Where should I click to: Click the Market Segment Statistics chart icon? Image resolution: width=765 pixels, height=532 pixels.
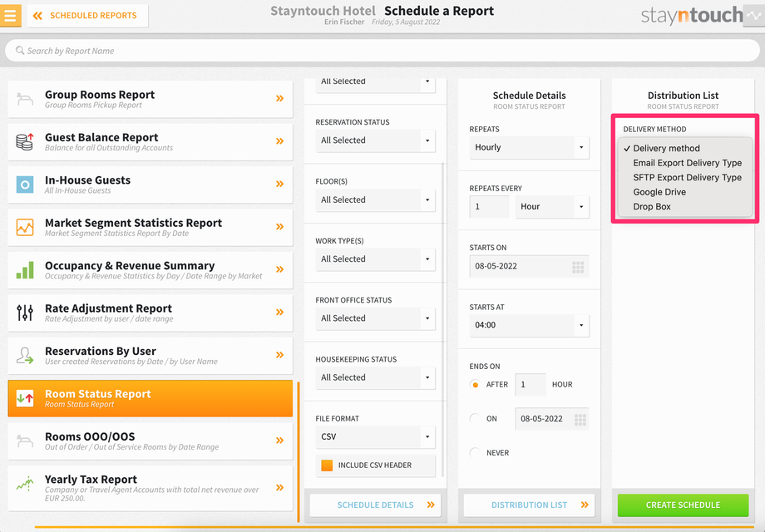tap(25, 227)
